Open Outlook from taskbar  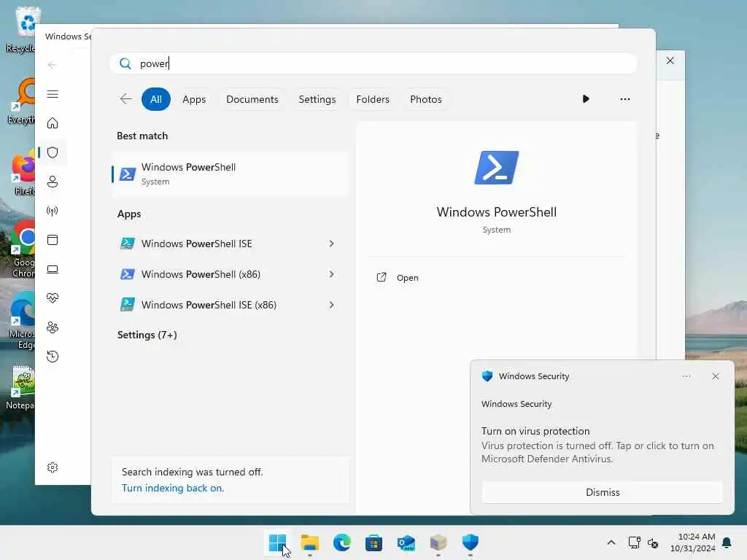[x=406, y=542]
